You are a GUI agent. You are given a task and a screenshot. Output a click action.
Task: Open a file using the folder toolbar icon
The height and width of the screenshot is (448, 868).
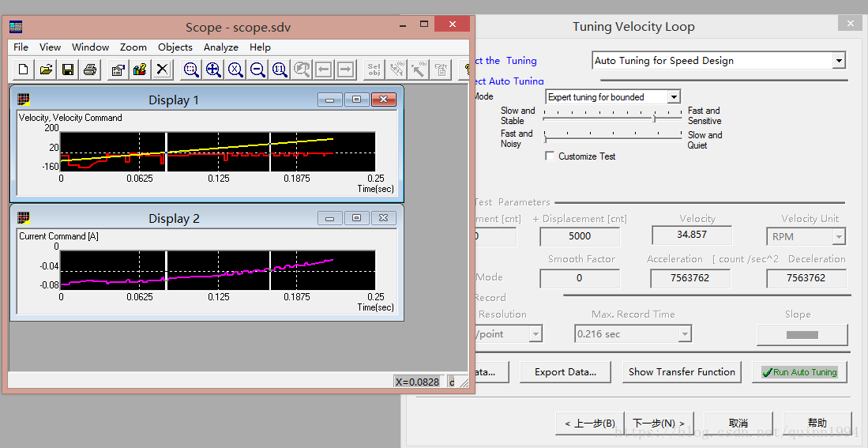46,70
